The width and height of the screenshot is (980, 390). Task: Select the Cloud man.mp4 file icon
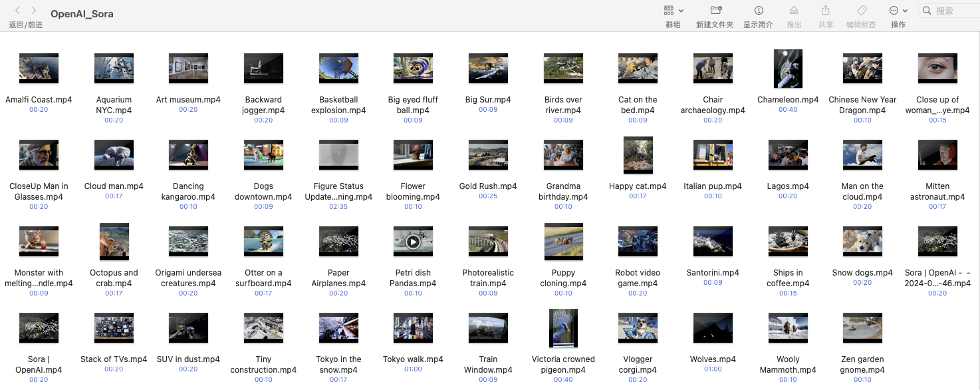[114, 155]
